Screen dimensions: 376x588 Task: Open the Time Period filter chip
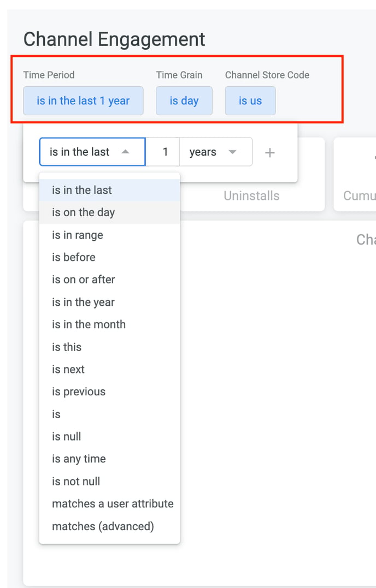point(83,101)
